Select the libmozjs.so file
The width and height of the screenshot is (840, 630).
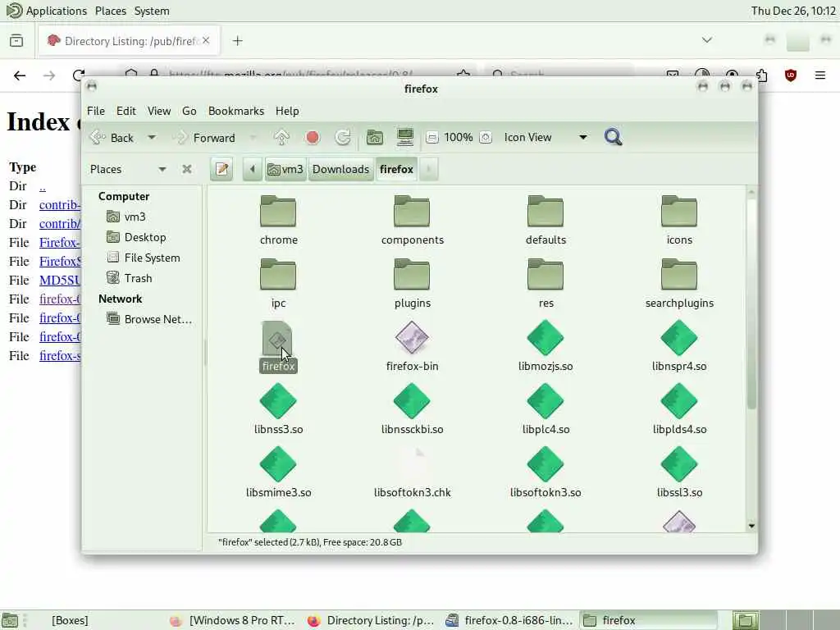click(x=546, y=346)
